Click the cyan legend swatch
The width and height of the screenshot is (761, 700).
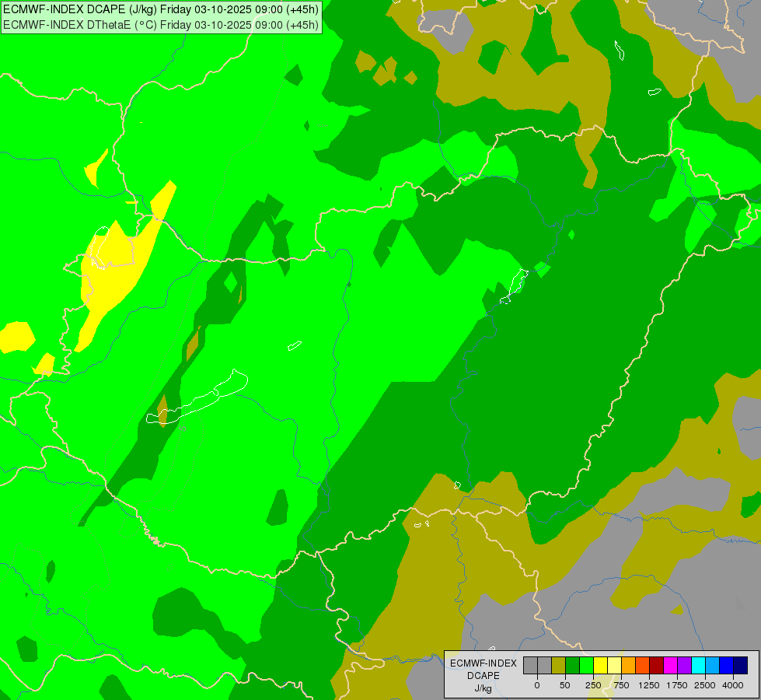pyautogui.click(x=698, y=666)
